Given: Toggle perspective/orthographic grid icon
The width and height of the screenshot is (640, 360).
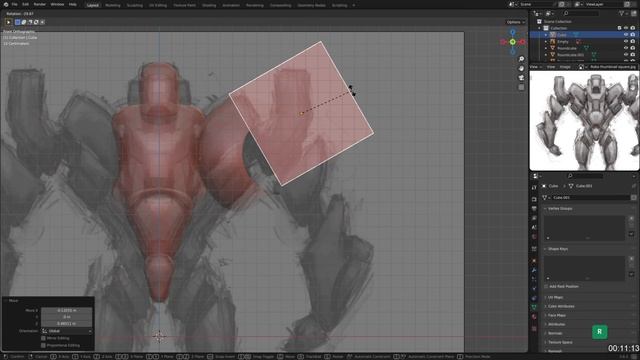Looking at the screenshot, I should [x=521, y=87].
